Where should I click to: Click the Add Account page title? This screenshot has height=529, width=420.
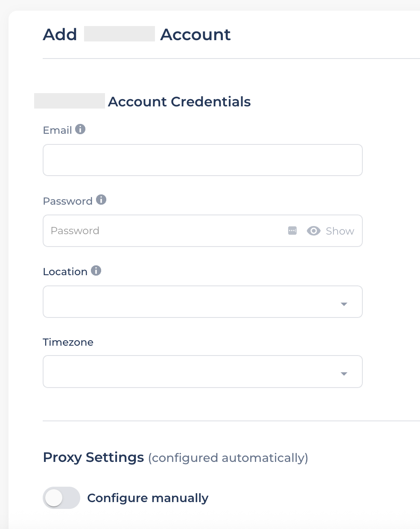[x=137, y=35]
